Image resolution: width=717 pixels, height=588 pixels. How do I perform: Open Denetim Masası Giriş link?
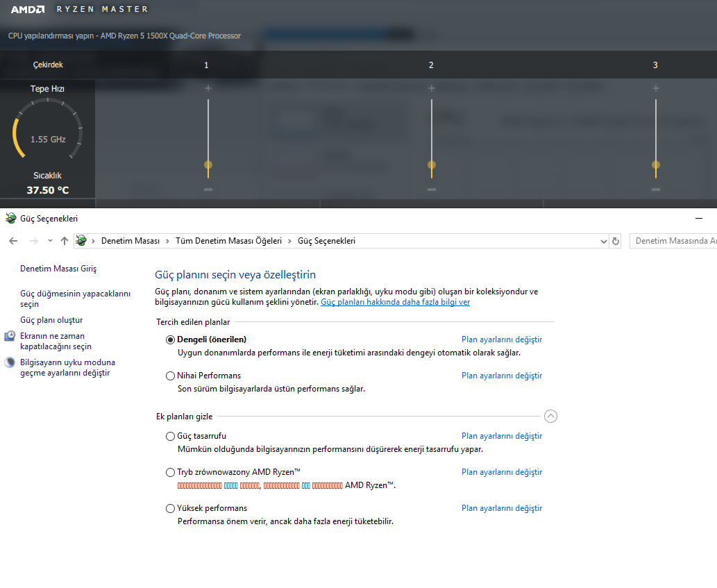[58, 269]
